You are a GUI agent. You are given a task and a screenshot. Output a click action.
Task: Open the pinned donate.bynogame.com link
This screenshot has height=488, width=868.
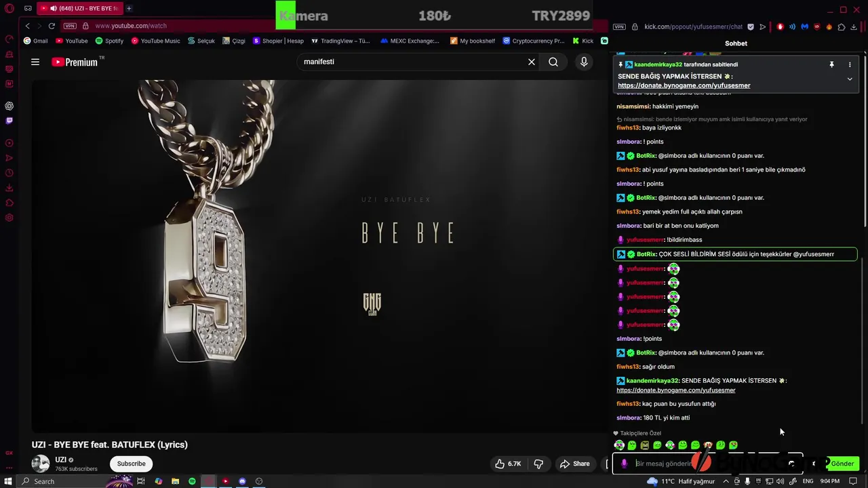pos(684,85)
